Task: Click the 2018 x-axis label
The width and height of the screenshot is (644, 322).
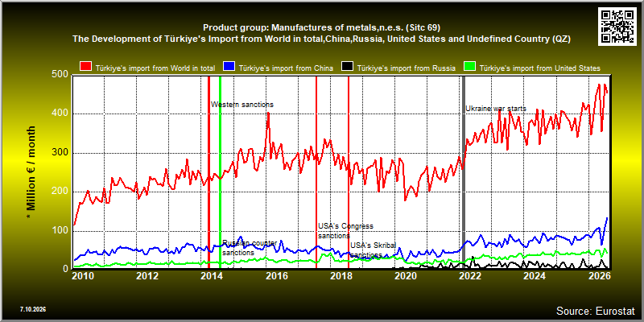Action: [x=341, y=275]
